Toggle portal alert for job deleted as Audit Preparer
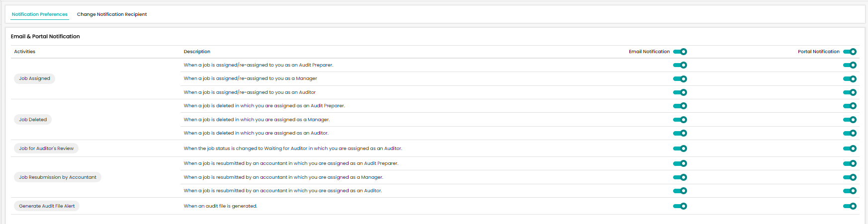 (x=850, y=106)
